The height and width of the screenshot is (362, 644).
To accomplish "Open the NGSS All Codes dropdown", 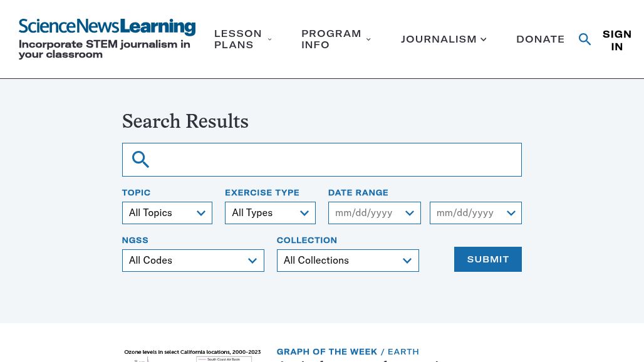I will (x=193, y=261).
